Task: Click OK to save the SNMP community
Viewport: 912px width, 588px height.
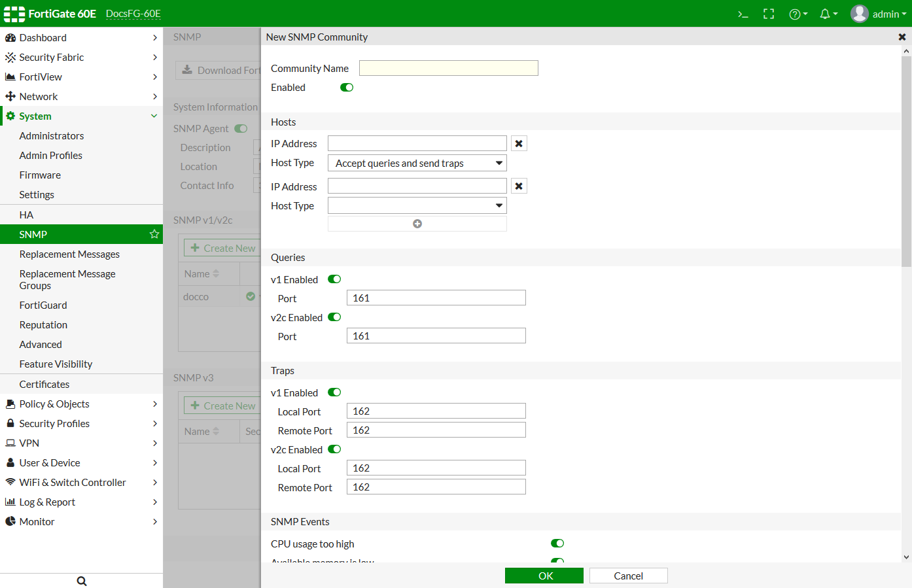Action: 544,576
